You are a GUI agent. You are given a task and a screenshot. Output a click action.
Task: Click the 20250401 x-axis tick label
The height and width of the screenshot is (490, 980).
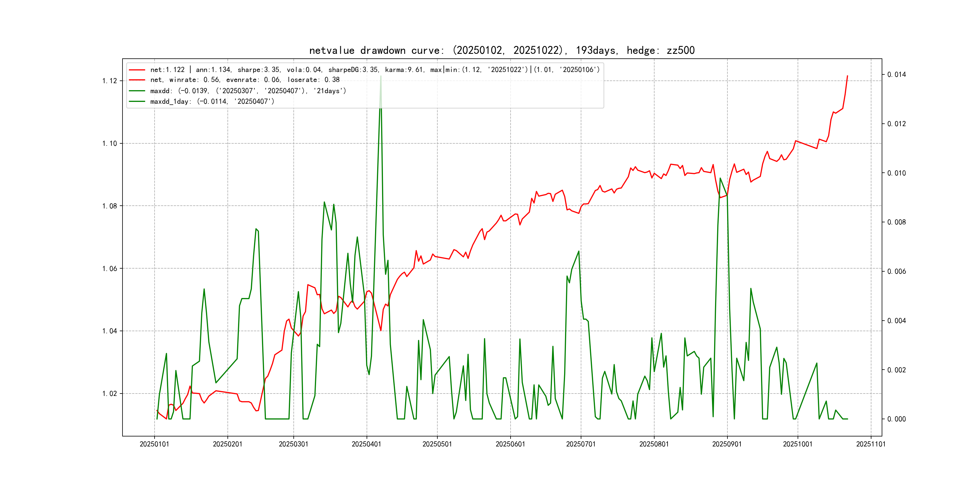coord(366,444)
